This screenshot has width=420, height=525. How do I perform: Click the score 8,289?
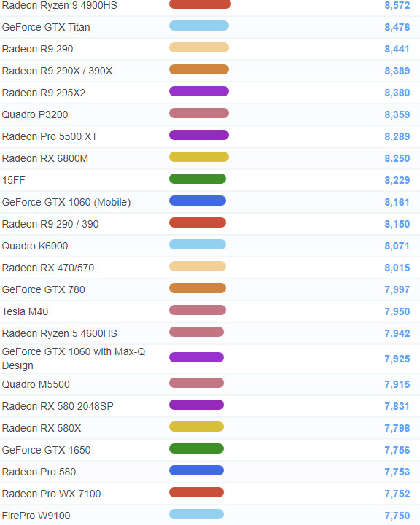pos(397,136)
